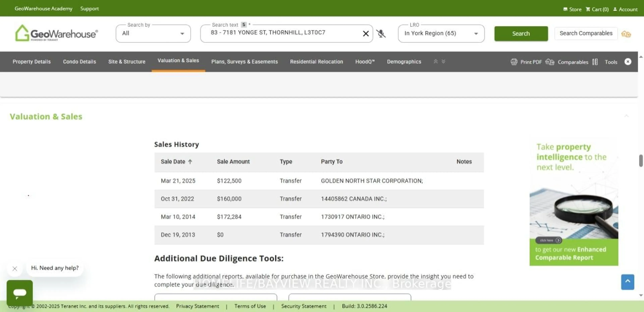Open the Security Statement link
The image size is (644, 312).
[x=304, y=306]
